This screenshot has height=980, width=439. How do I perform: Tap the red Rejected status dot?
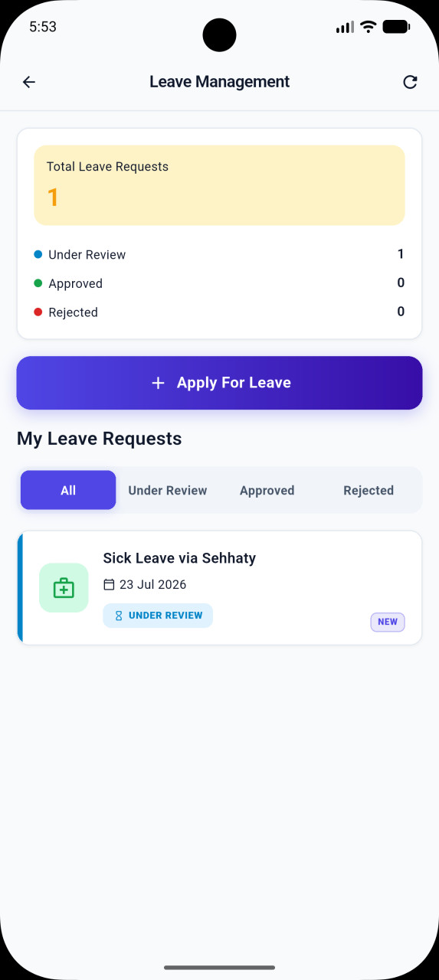(x=38, y=312)
